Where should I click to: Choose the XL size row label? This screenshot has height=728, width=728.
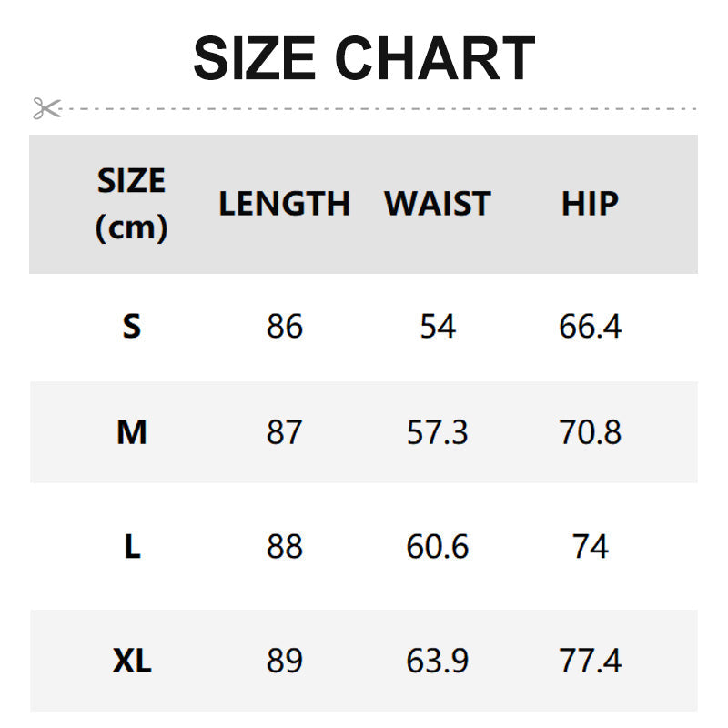[132, 661]
